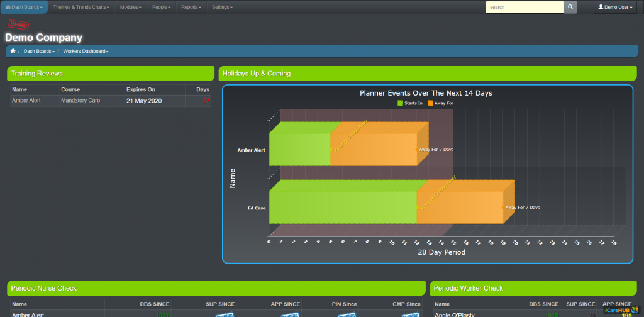
Task: Click the Holidays Up & Coming header
Action: coord(428,74)
